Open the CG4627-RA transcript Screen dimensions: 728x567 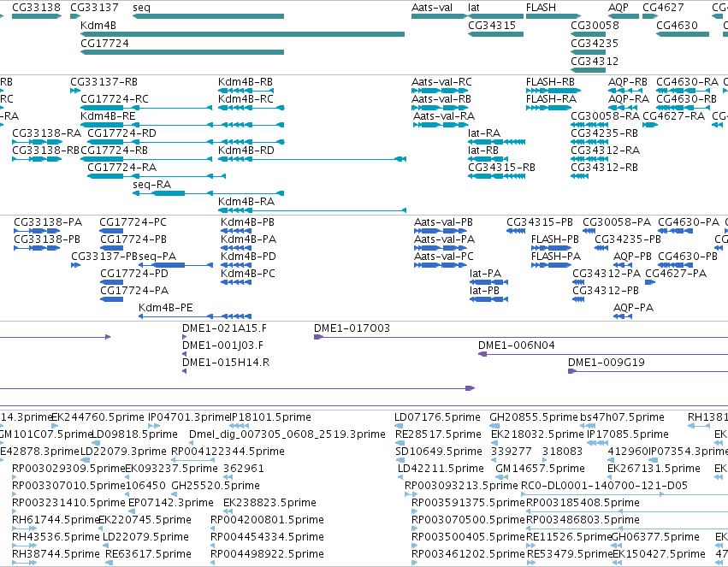pos(650,124)
